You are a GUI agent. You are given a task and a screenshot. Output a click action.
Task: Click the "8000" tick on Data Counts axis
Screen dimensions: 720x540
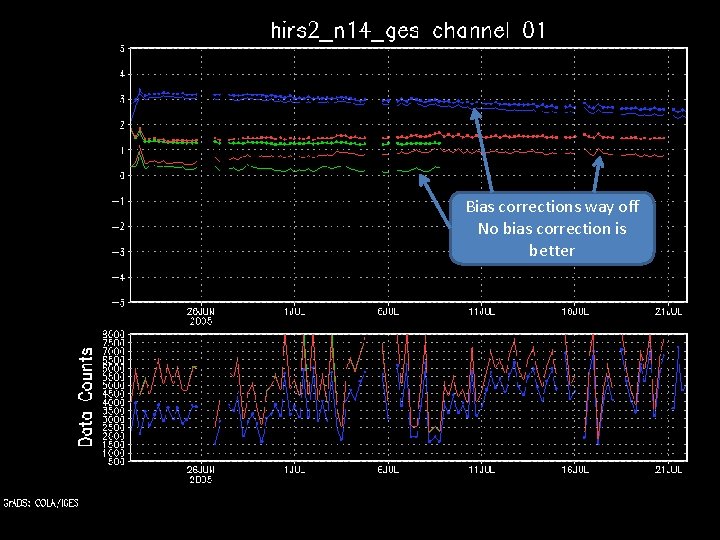pyautogui.click(x=113, y=334)
